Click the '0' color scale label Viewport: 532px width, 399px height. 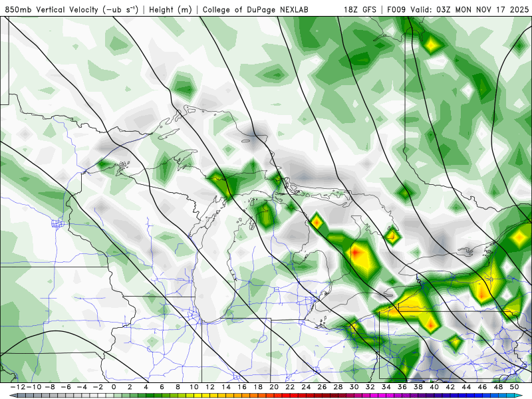click(114, 387)
